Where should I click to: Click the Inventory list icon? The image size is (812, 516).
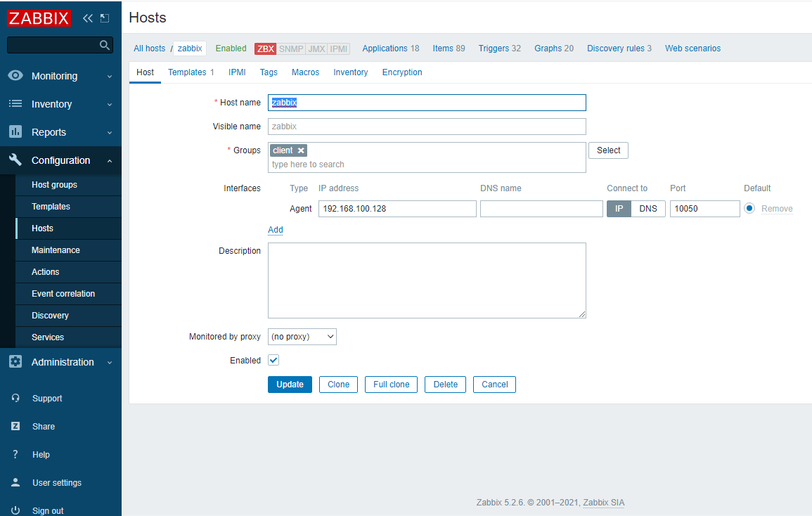click(x=15, y=103)
